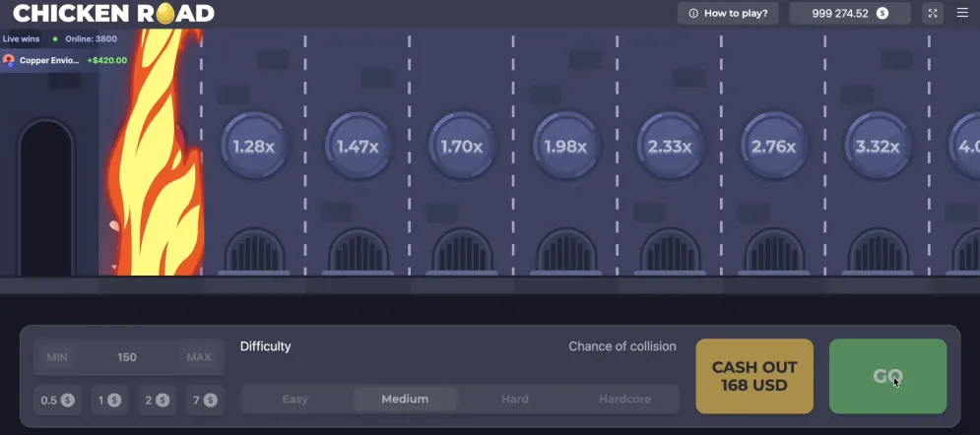
Task: Click the dark archway doorway
Action: (45, 198)
